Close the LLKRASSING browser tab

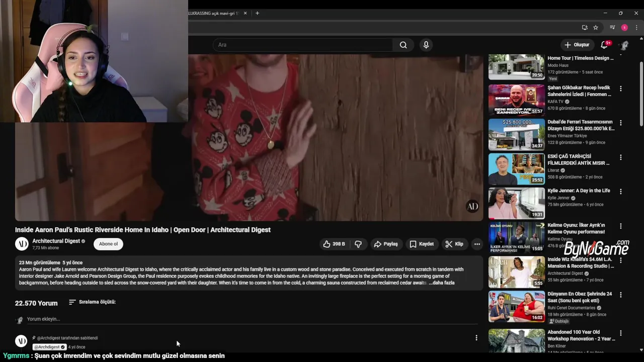tap(246, 13)
